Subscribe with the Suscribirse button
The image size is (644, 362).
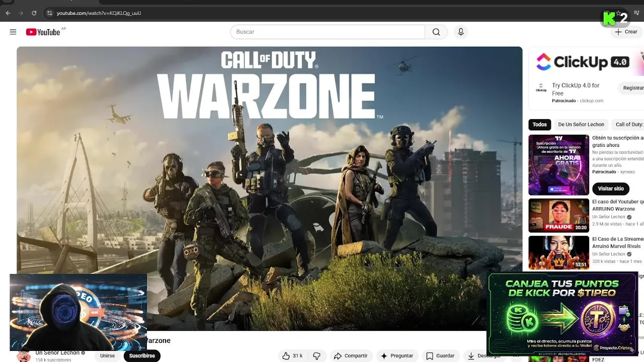pos(142,355)
